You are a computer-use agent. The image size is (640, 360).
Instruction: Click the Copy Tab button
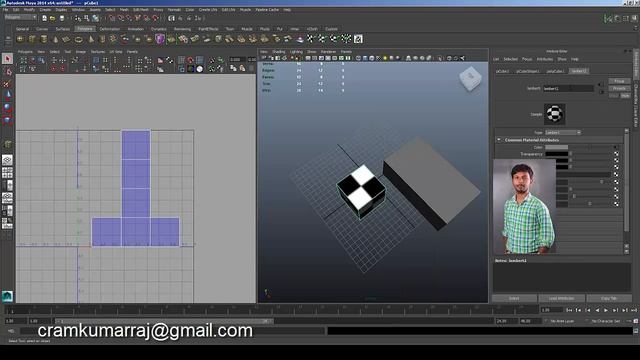[609, 298]
